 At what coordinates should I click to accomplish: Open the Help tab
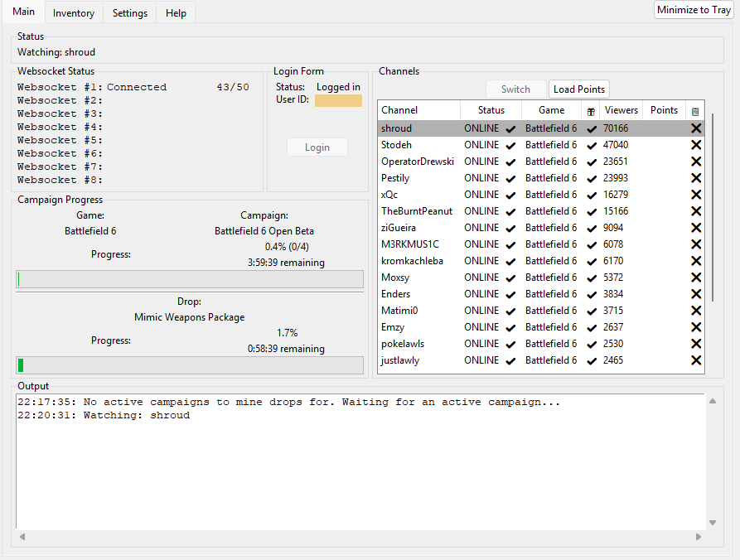tap(176, 13)
